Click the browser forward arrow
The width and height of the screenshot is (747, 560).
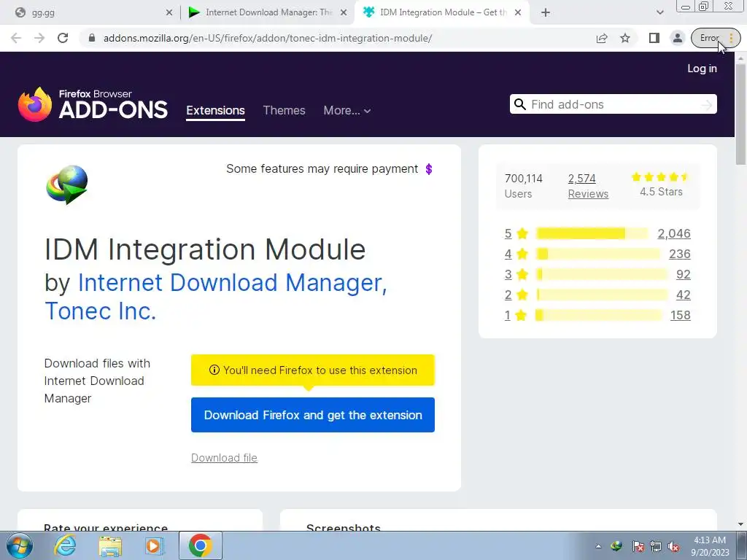(x=39, y=38)
